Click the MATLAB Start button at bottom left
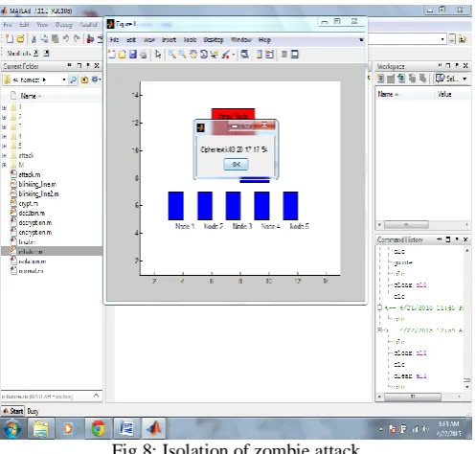 pyautogui.click(x=13, y=411)
